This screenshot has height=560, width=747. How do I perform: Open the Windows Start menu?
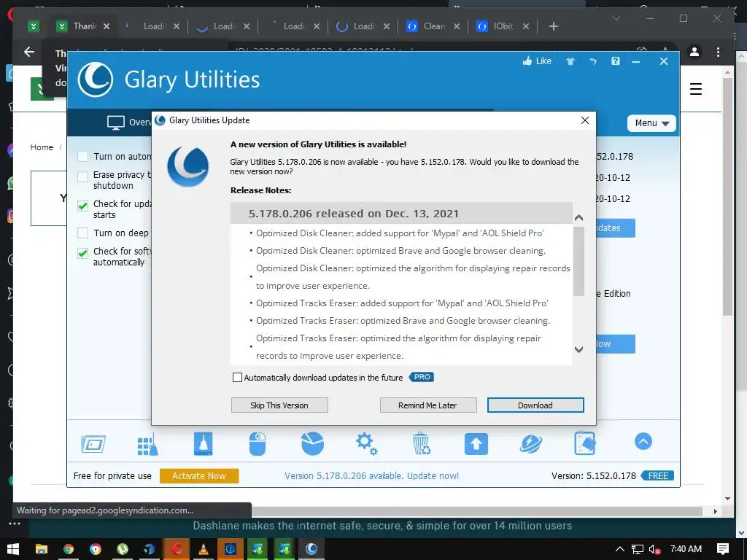(x=13, y=549)
